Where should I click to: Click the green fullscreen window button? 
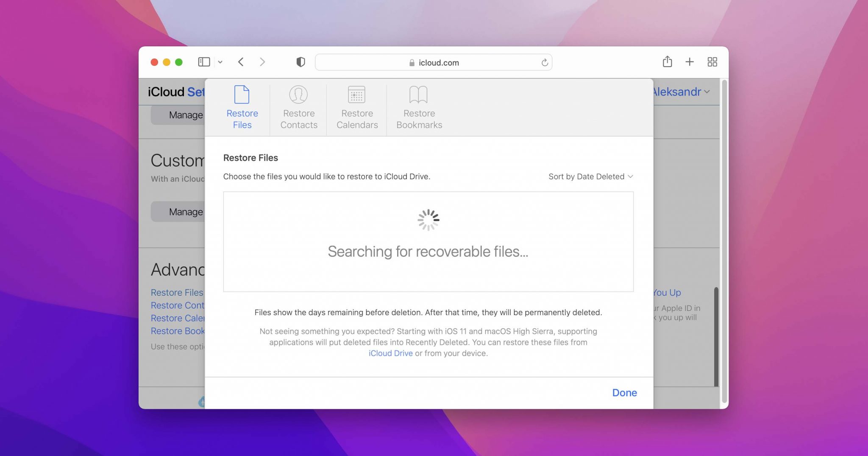tap(179, 62)
